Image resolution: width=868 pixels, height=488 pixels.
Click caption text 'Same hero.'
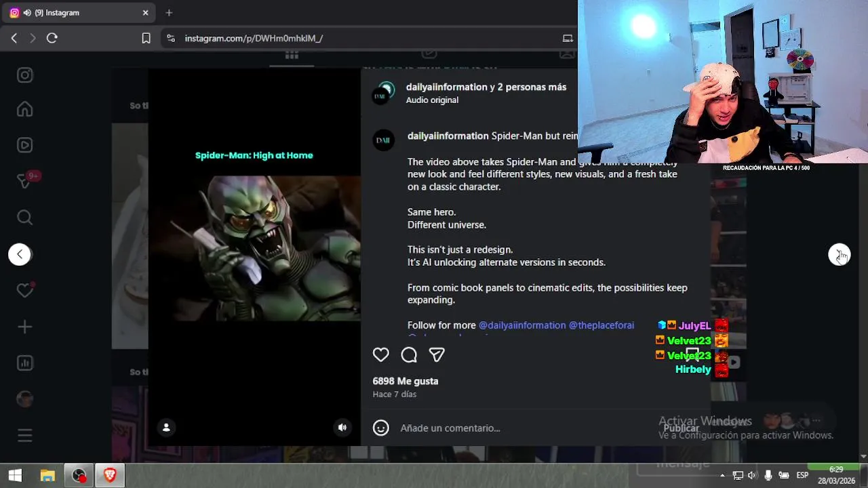[x=431, y=212]
